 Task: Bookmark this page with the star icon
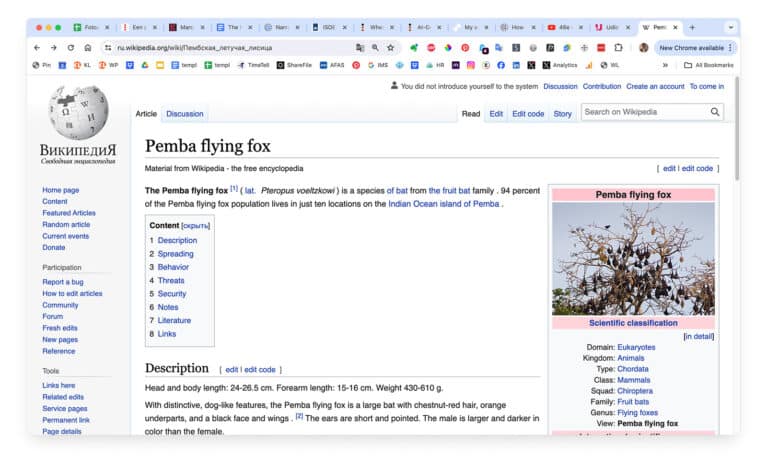[x=390, y=47]
